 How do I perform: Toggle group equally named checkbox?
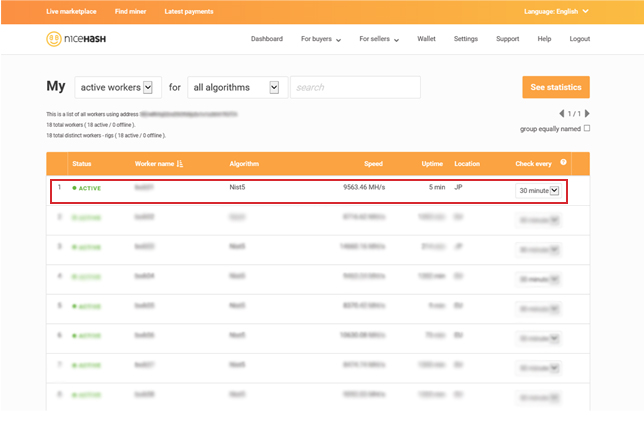tap(587, 128)
